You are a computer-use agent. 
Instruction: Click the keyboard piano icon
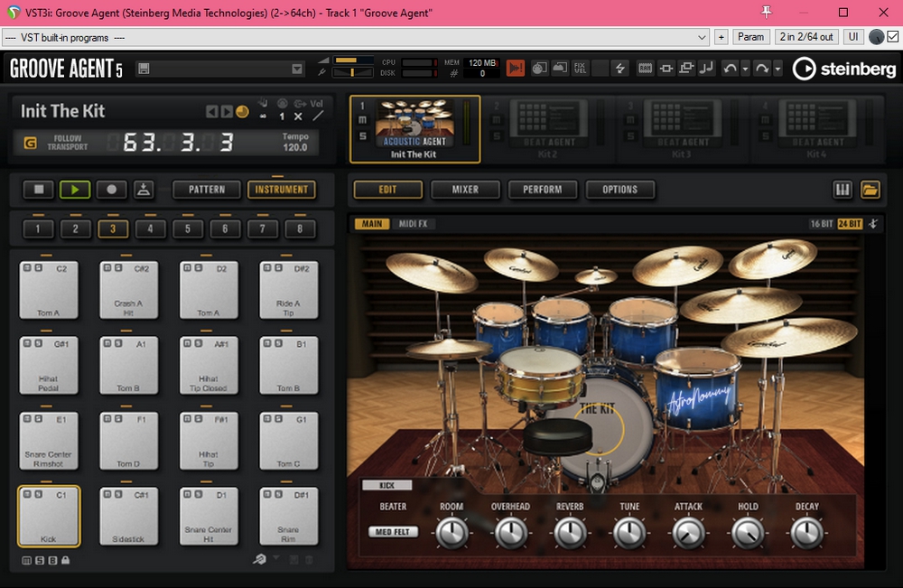pyautogui.click(x=842, y=190)
